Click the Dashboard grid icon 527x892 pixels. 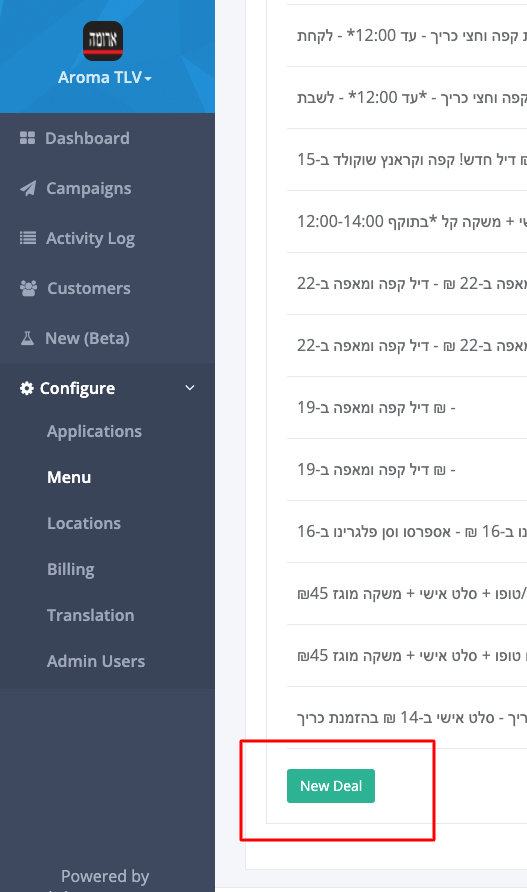coord(27,138)
